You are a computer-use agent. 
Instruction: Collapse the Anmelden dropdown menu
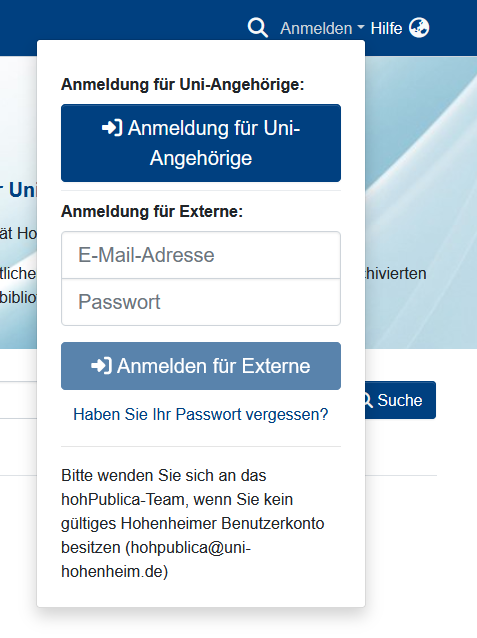point(322,28)
